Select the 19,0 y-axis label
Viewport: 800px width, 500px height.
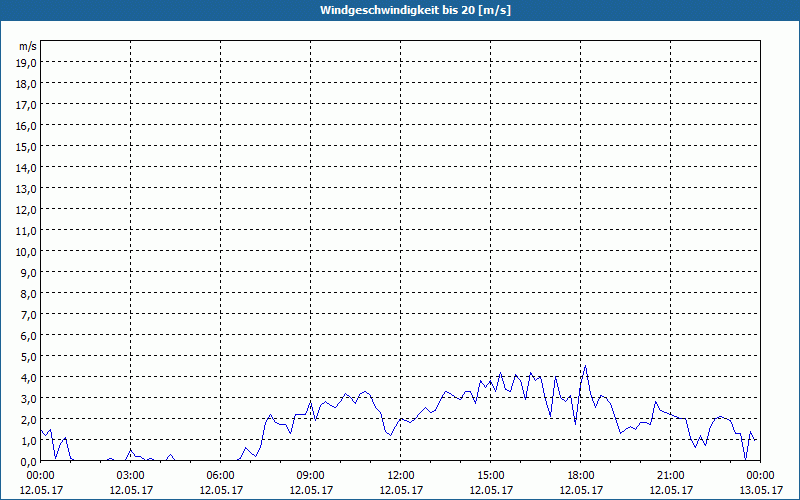[28, 63]
